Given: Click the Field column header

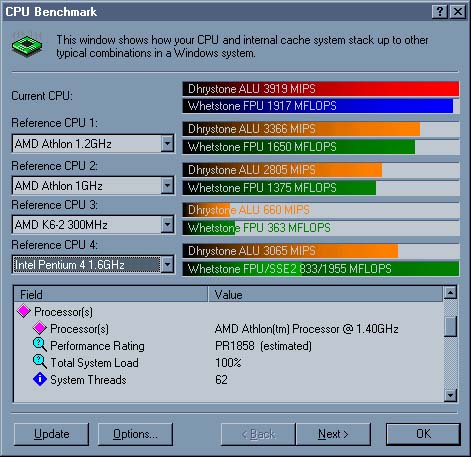Looking at the screenshot, I should [111, 294].
